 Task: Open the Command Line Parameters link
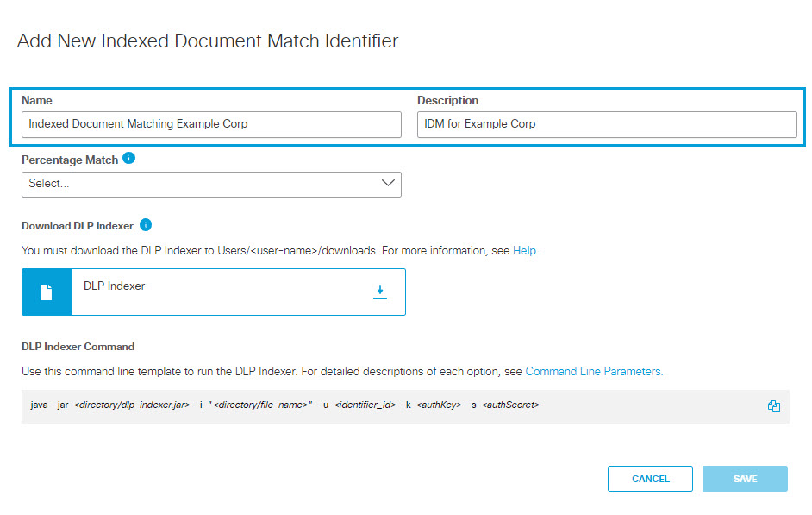click(x=594, y=372)
